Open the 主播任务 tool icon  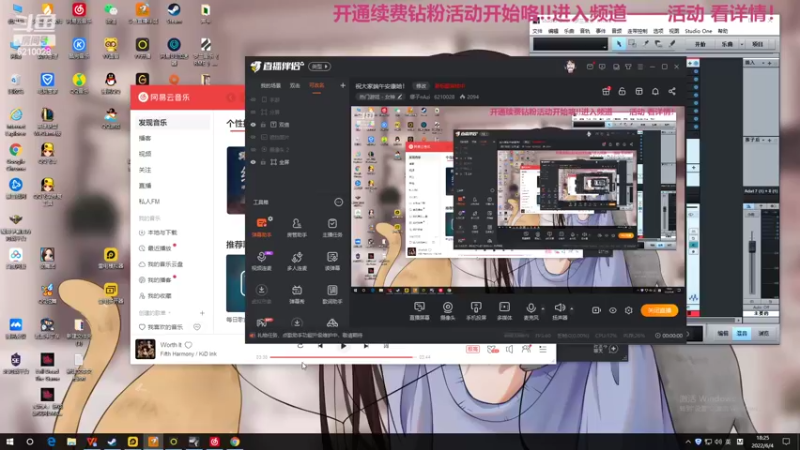point(332,227)
